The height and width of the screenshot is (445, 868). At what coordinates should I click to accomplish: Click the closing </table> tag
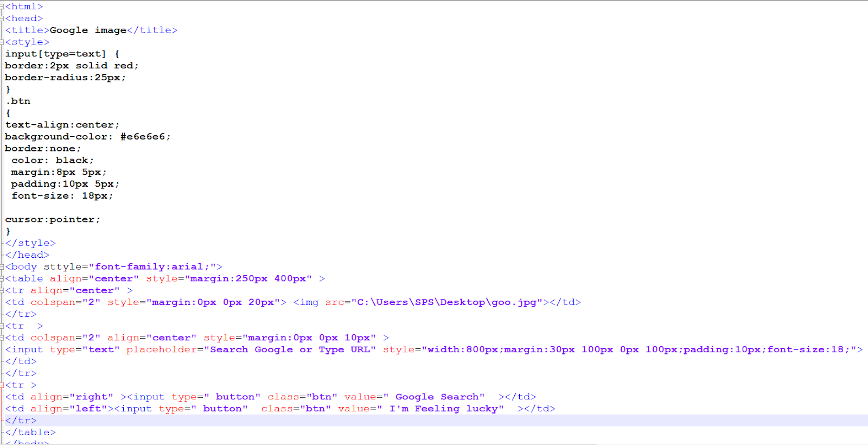pos(30,433)
